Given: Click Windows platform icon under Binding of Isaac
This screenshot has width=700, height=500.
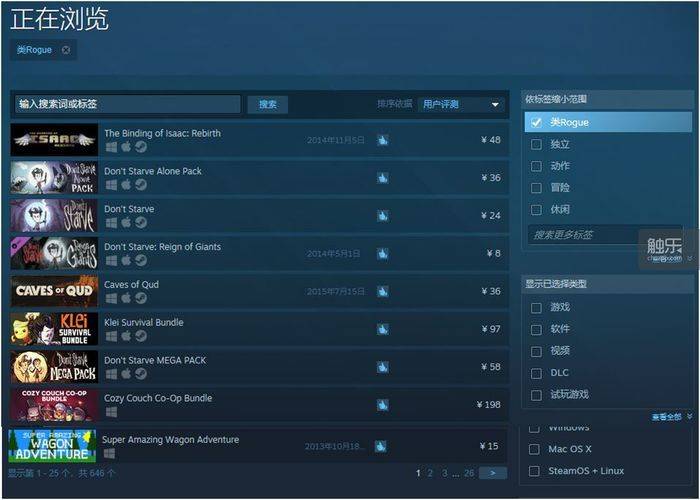Looking at the screenshot, I should coord(112,147).
